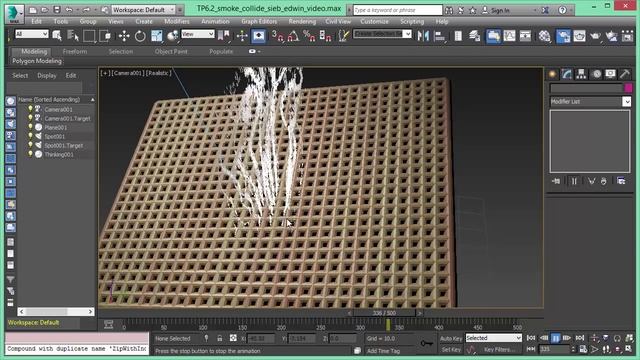The image size is (640, 360).
Task: Click Display Cameras filter in scene explorer
Action: click(11, 135)
